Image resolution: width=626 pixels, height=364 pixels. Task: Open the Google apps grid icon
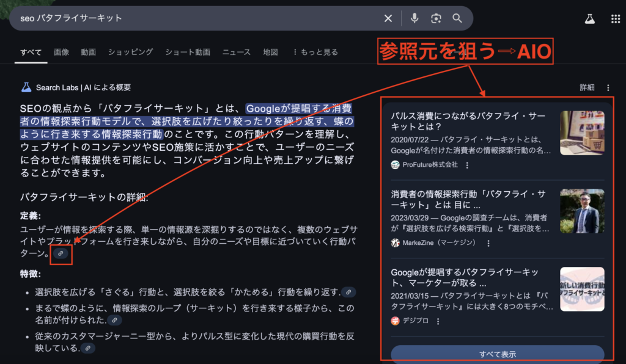pyautogui.click(x=616, y=19)
